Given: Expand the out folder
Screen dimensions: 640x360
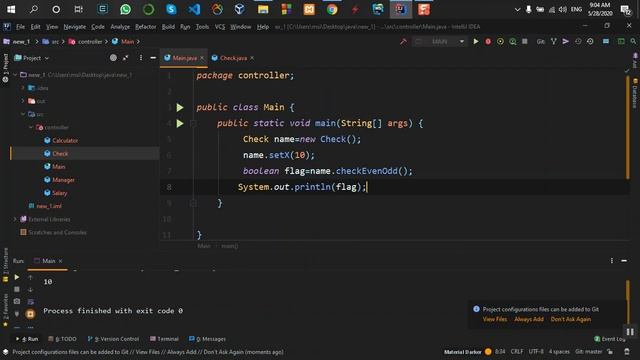Looking at the screenshot, I should pyautogui.click(x=23, y=101).
